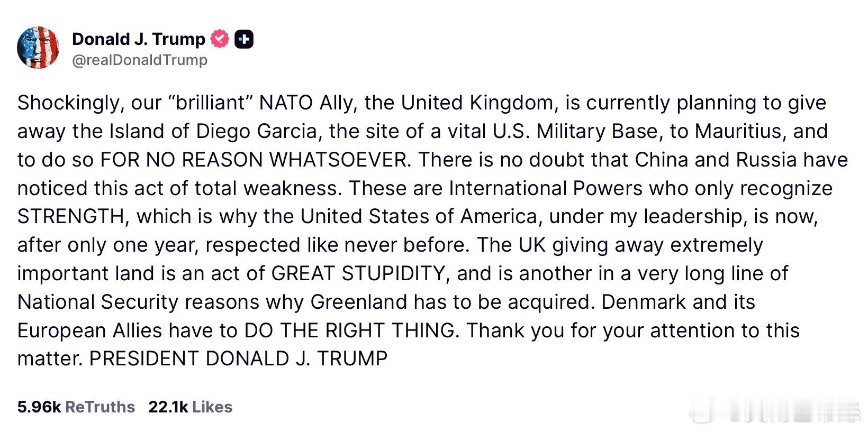Click the "PRESIDENT DONALD J. TRUMP" signature
Screen dimensions: 868x432
(238, 359)
